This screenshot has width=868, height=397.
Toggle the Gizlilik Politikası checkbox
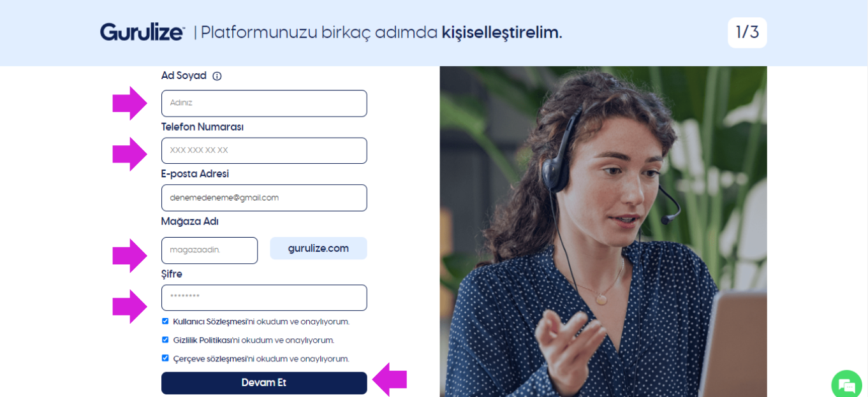[165, 340]
